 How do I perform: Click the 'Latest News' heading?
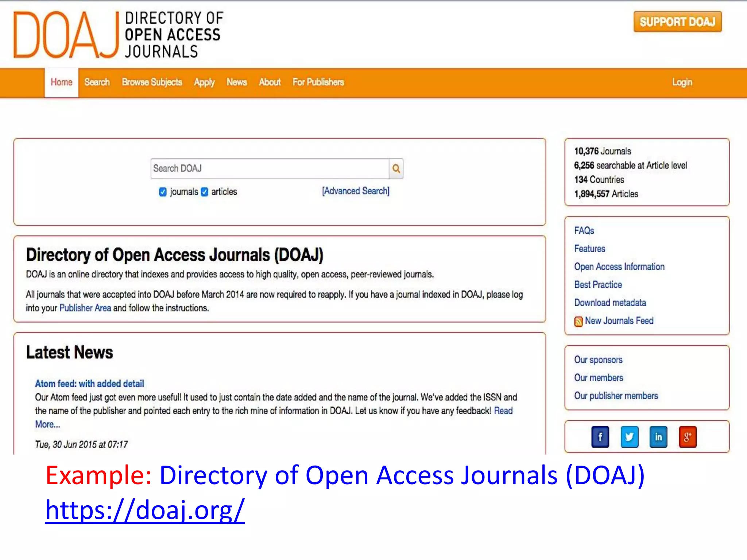point(69,353)
